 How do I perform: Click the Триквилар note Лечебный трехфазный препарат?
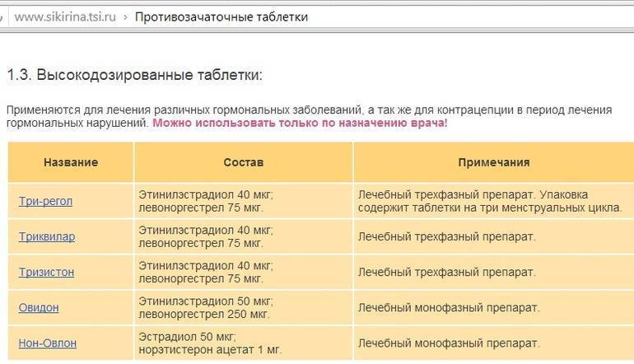click(446, 237)
